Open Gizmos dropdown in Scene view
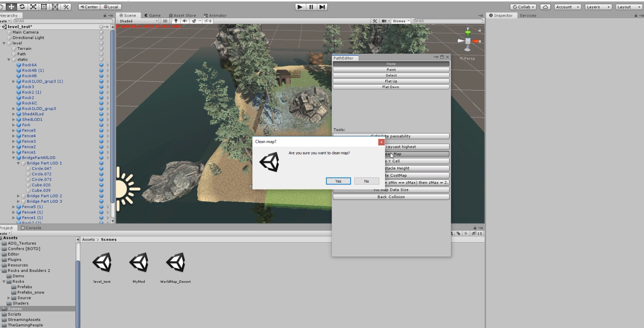 pyautogui.click(x=401, y=21)
